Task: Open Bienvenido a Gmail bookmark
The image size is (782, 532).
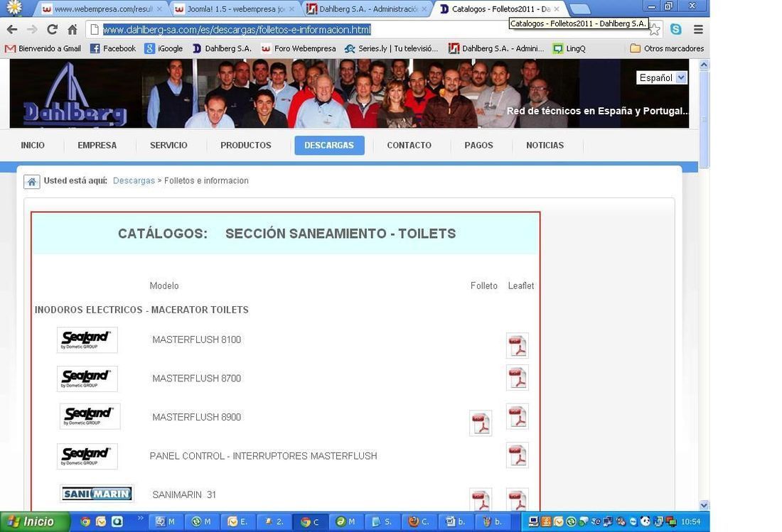Action: click(x=43, y=48)
